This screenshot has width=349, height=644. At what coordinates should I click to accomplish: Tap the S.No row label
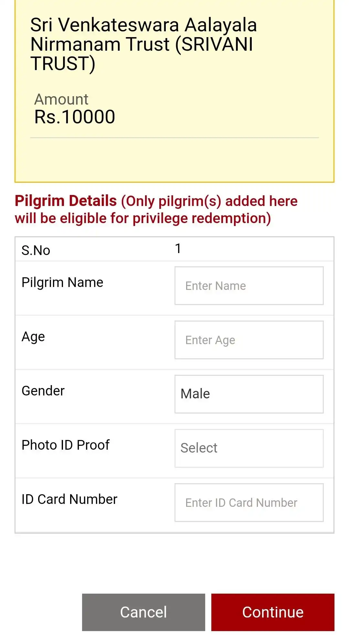click(36, 250)
